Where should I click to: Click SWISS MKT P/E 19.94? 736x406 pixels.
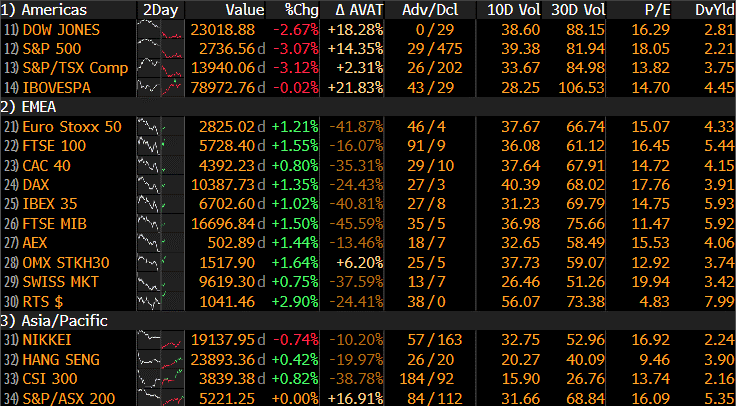(652, 282)
